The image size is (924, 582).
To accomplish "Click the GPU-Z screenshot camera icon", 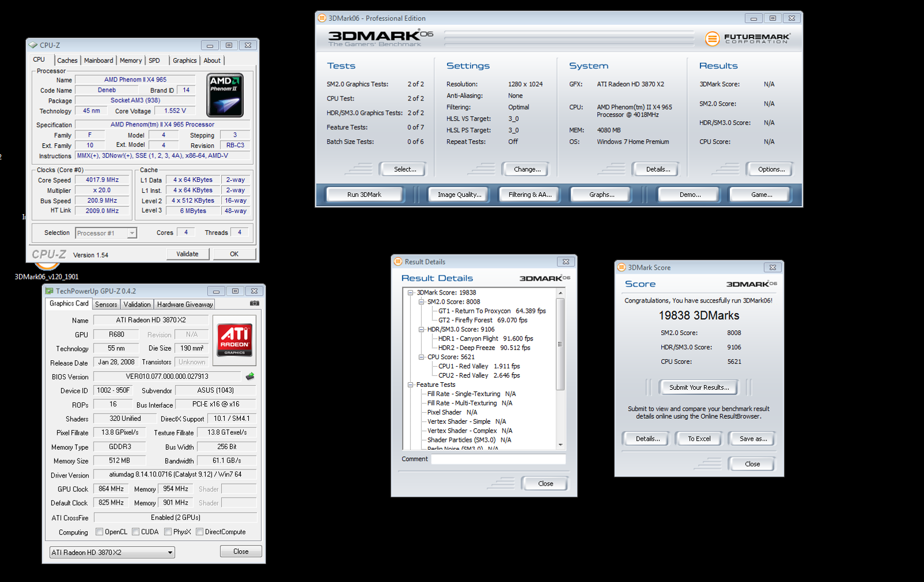I will tap(255, 303).
